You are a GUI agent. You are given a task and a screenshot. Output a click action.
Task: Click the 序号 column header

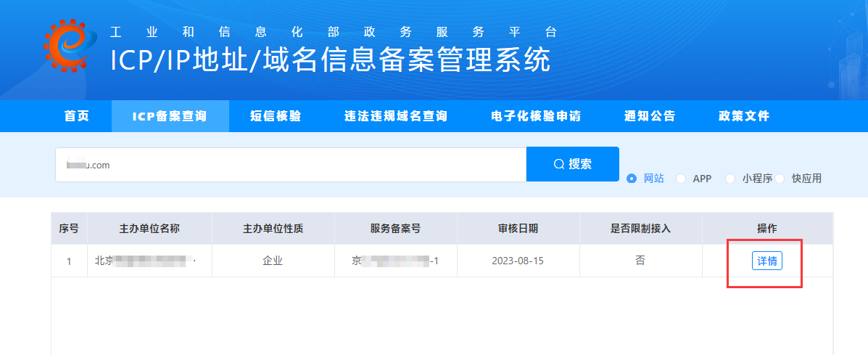point(69,228)
